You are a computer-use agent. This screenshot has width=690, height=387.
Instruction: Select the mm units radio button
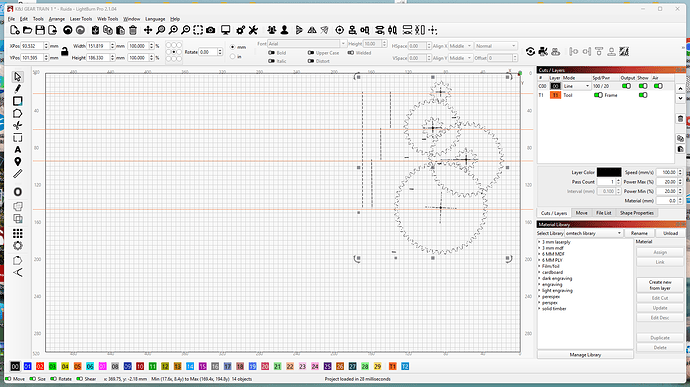point(233,47)
